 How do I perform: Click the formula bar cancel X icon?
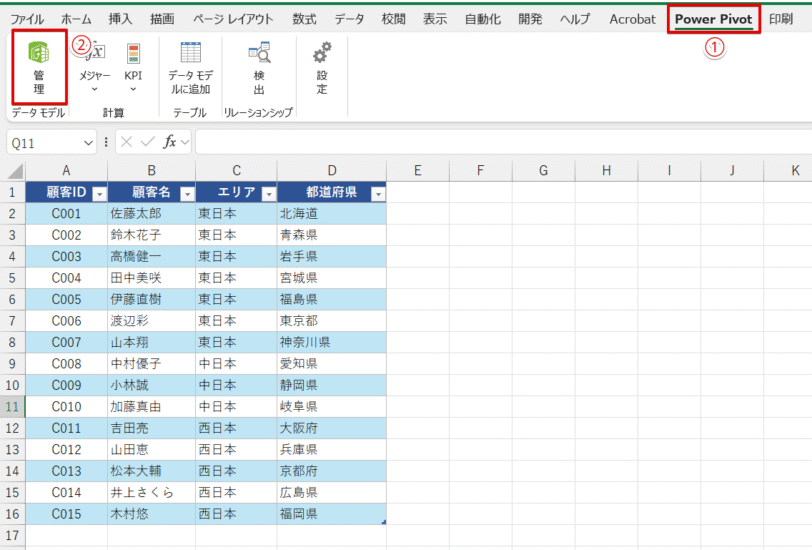[x=126, y=142]
